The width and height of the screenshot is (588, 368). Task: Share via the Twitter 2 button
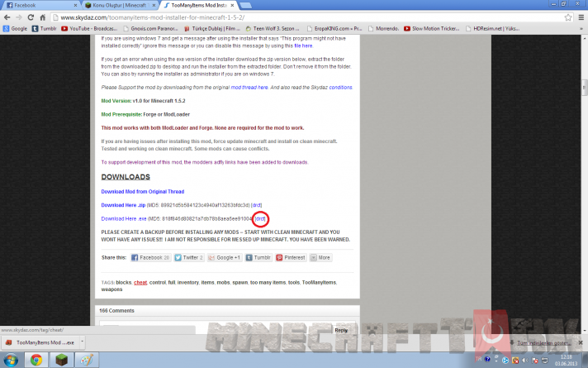pyautogui.click(x=188, y=258)
